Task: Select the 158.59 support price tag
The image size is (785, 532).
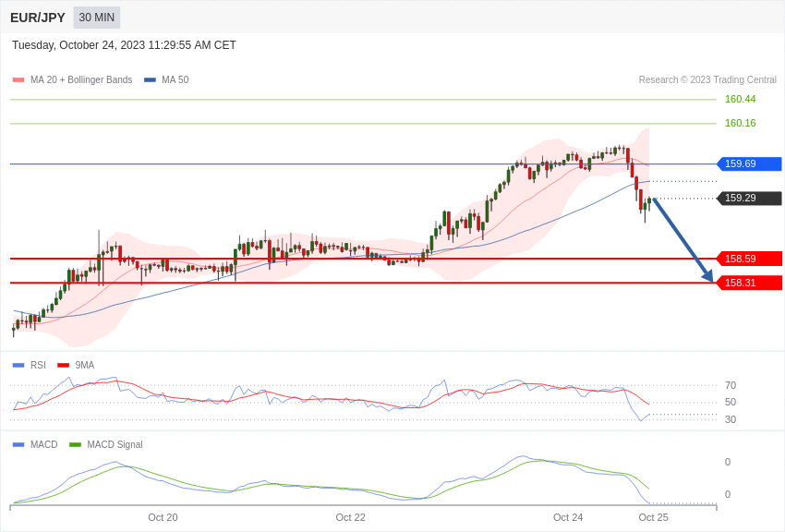Action: point(749,259)
